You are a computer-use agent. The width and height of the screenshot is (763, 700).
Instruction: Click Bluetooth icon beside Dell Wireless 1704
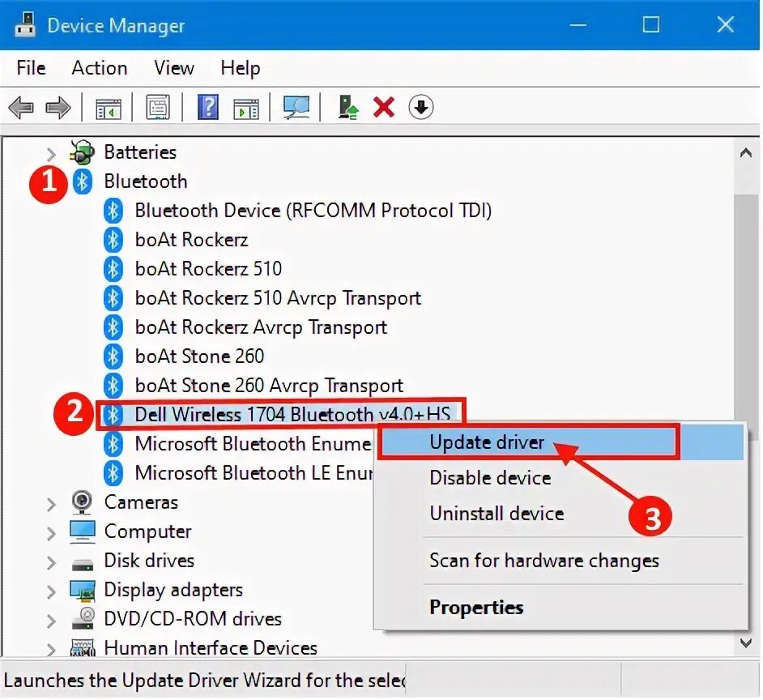(x=113, y=415)
